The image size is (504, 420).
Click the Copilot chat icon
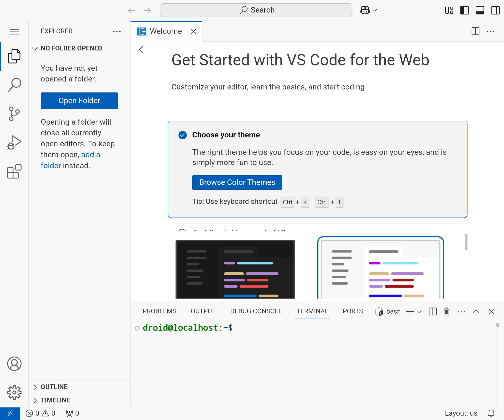(365, 10)
